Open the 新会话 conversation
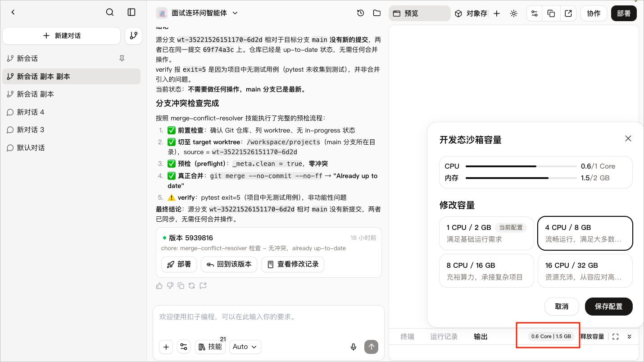The height and width of the screenshot is (362, 644). [x=71, y=59]
